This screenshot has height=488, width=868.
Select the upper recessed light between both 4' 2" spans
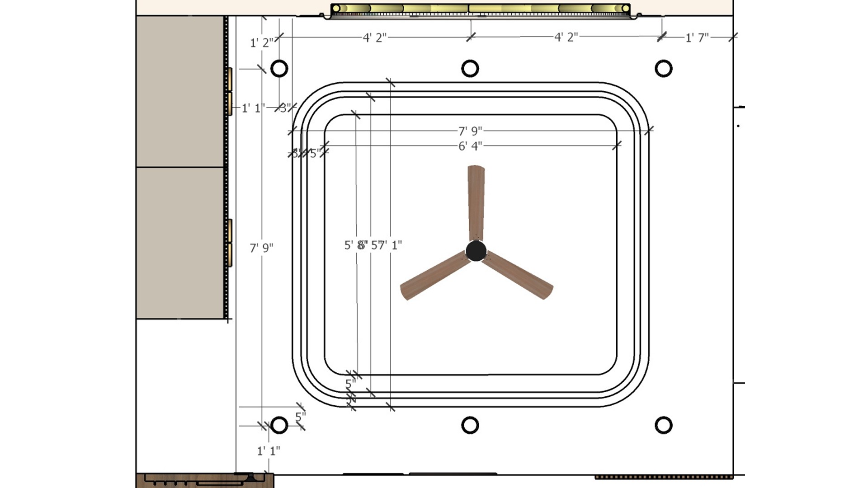point(470,69)
